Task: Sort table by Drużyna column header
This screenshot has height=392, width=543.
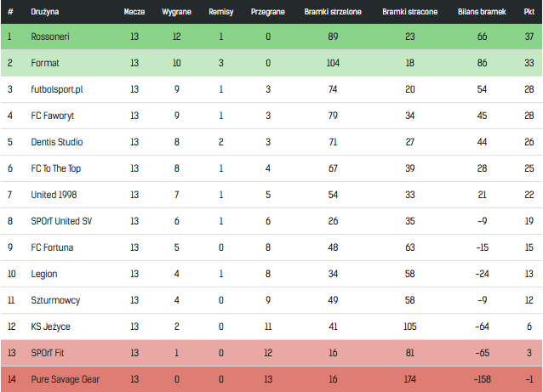Action: pyautogui.click(x=45, y=11)
